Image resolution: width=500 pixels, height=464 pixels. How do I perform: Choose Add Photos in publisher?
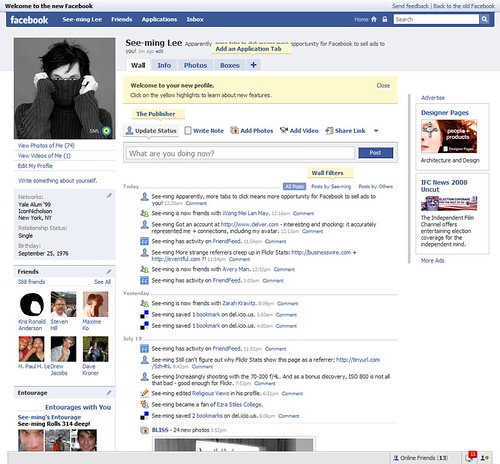click(252, 131)
